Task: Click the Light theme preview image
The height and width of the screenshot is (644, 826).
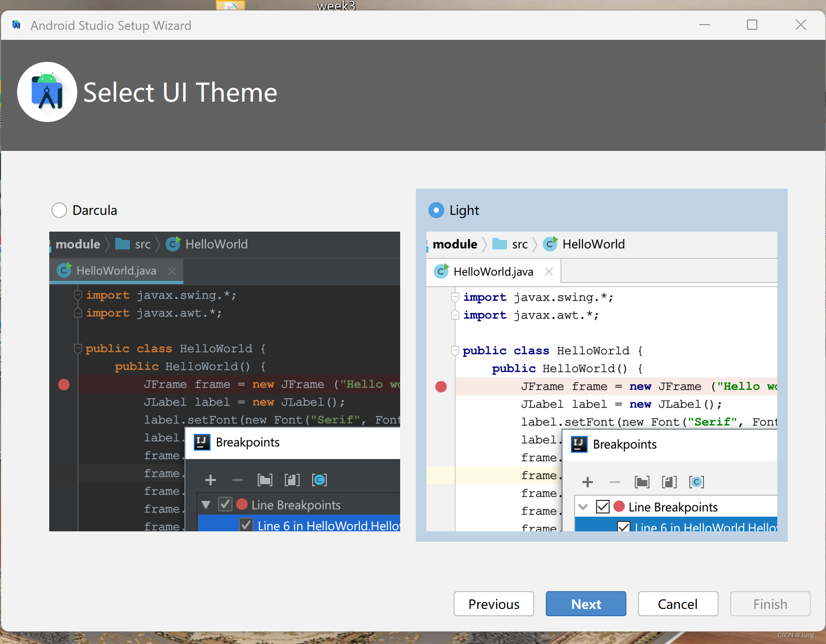Action: (x=602, y=381)
